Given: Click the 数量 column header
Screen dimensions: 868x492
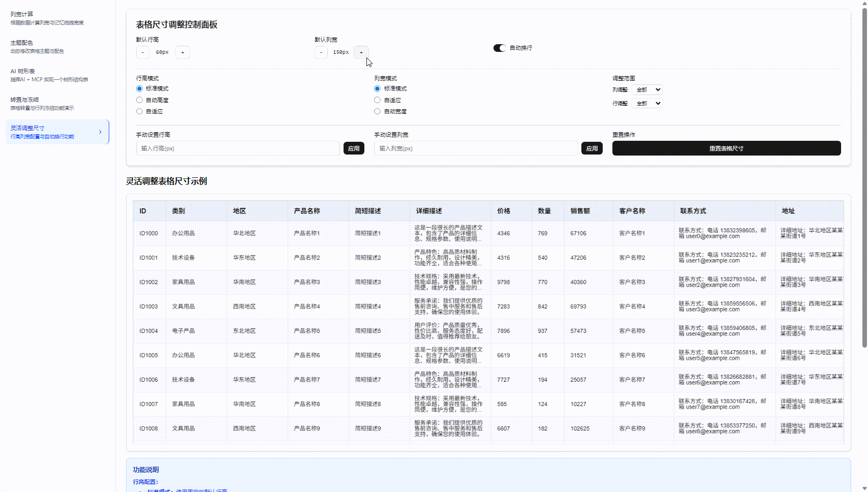Looking at the screenshot, I should pos(548,211).
